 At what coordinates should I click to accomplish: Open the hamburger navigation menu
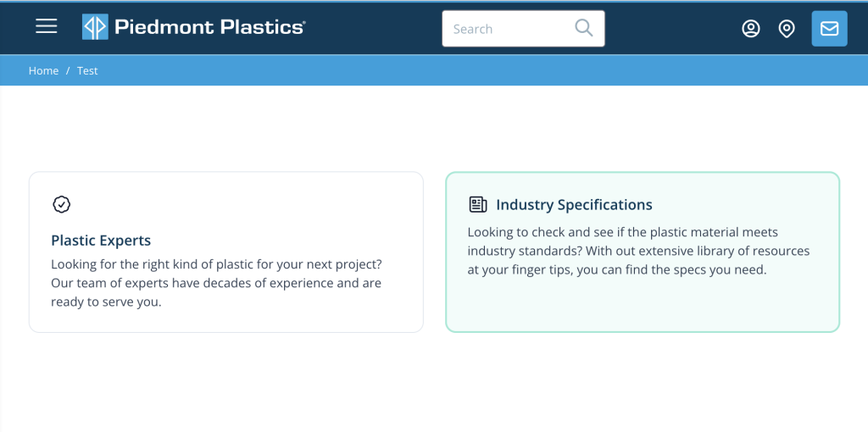coord(47,27)
